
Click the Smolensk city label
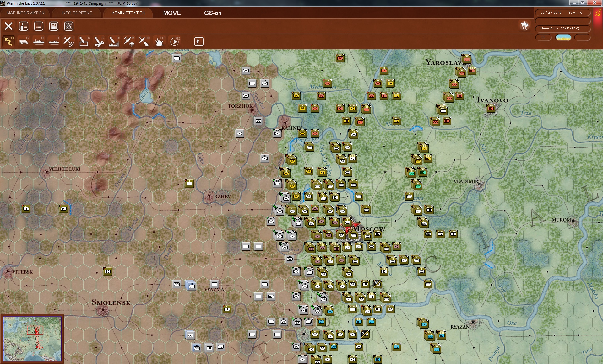111,302
